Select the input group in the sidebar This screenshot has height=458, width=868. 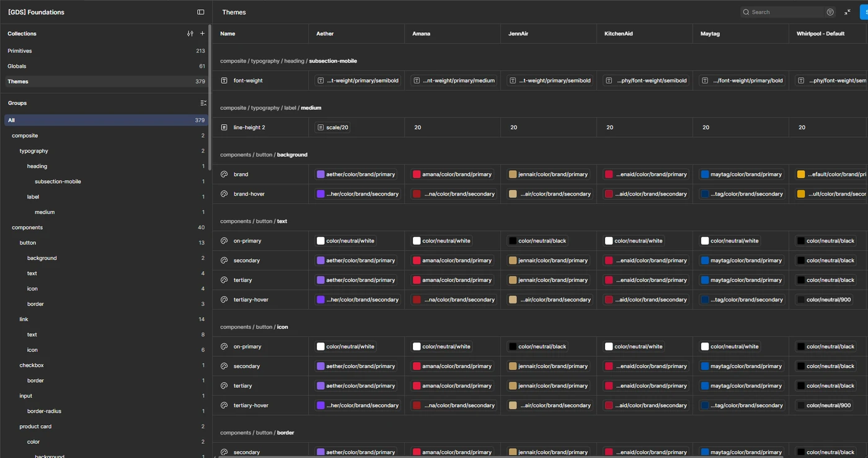[106, 395]
